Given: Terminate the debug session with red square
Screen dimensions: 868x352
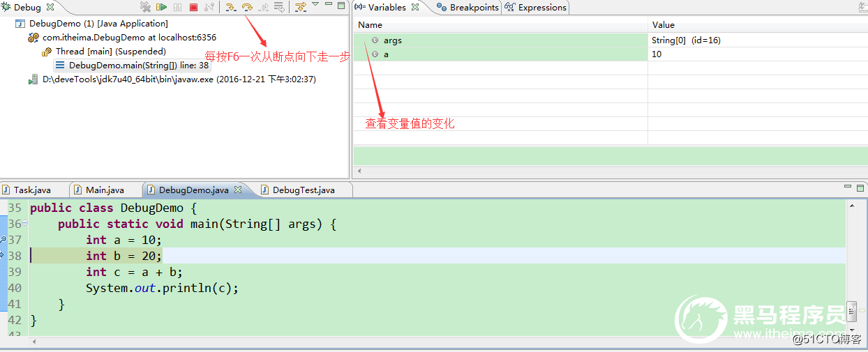Looking at the screenshot, I should (193, 7).
